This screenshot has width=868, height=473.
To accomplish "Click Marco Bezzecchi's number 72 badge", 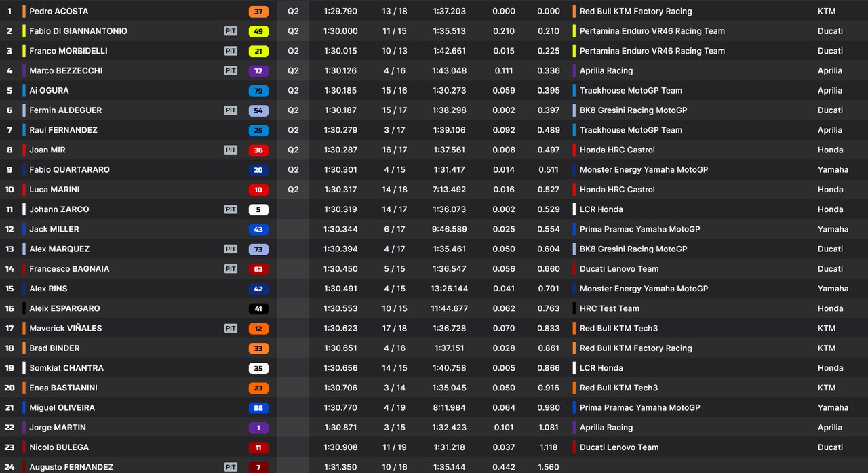I will coord(258,70).
